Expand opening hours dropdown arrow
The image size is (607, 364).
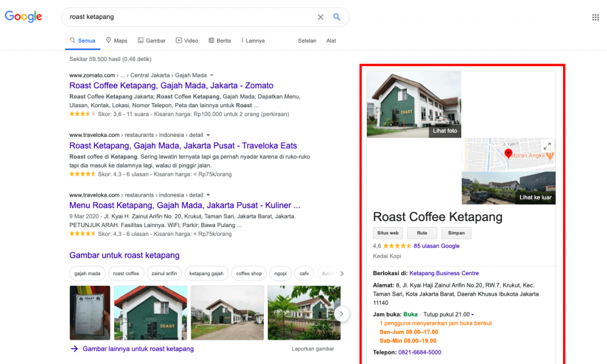click(x=472, y=315)
